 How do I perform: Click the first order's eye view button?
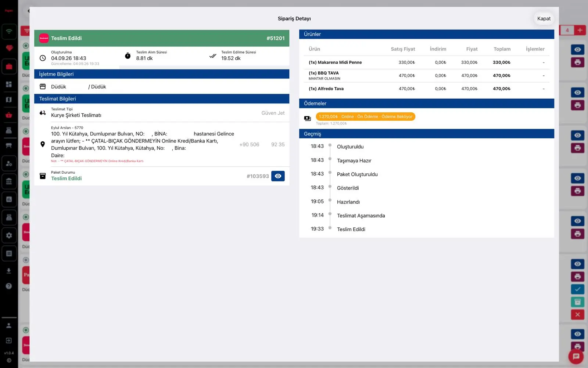[x=577, y=49]
